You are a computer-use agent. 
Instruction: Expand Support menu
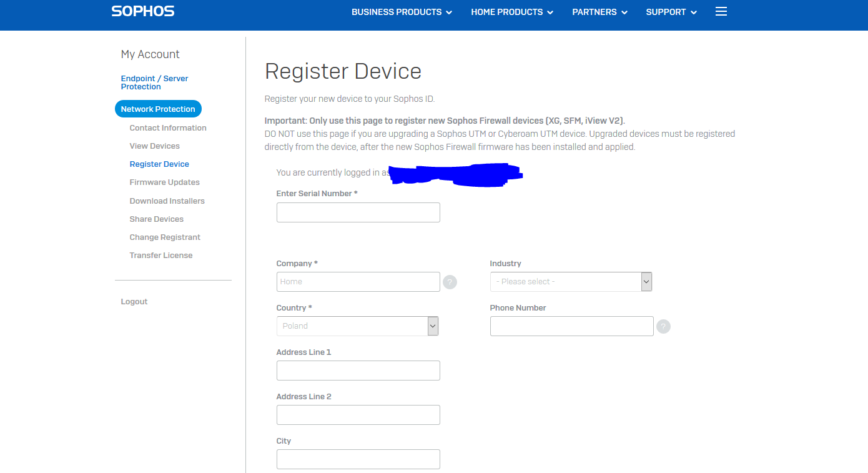(671, 12)
